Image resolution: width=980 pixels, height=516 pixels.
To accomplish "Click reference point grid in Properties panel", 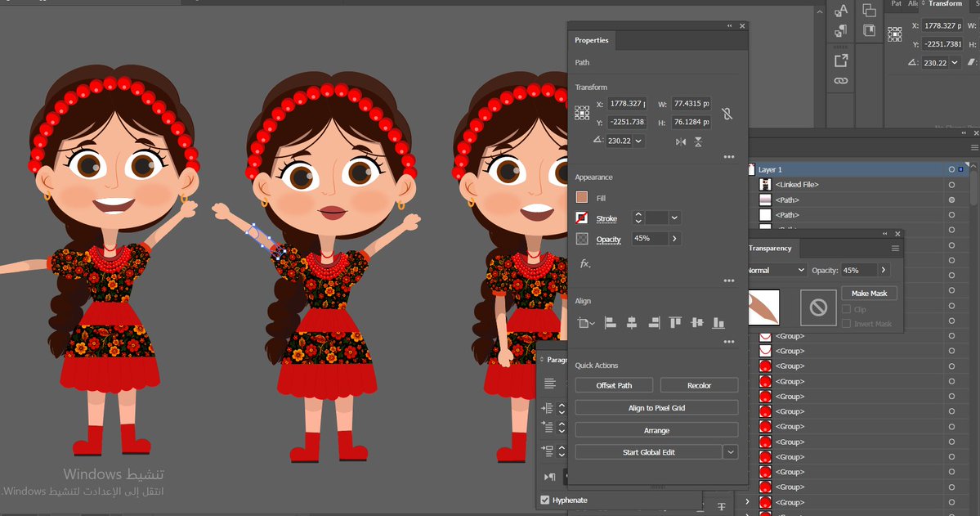I will coord(582,113).
